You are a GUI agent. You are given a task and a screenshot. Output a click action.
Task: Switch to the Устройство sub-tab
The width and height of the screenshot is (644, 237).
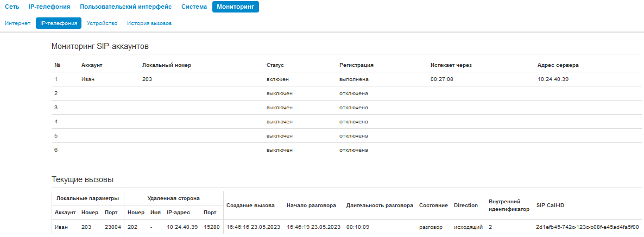(102, 23)
